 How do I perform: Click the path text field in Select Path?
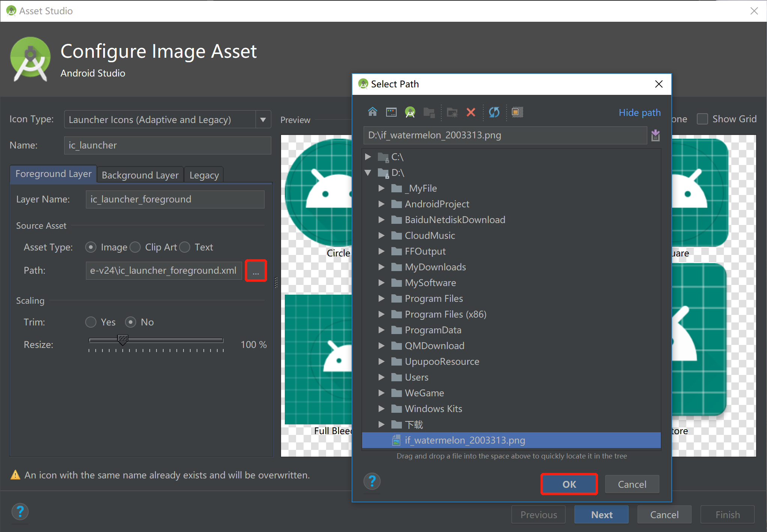tap(505, 135)
